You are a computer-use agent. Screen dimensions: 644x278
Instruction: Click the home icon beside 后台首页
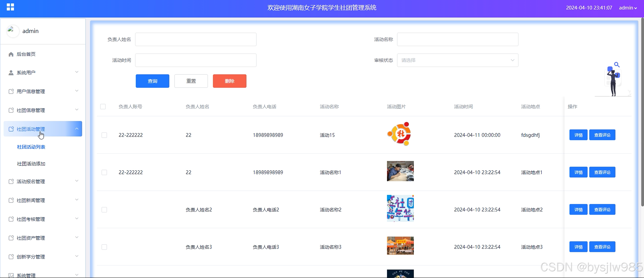pyautogui.click(x=11, y=54)
